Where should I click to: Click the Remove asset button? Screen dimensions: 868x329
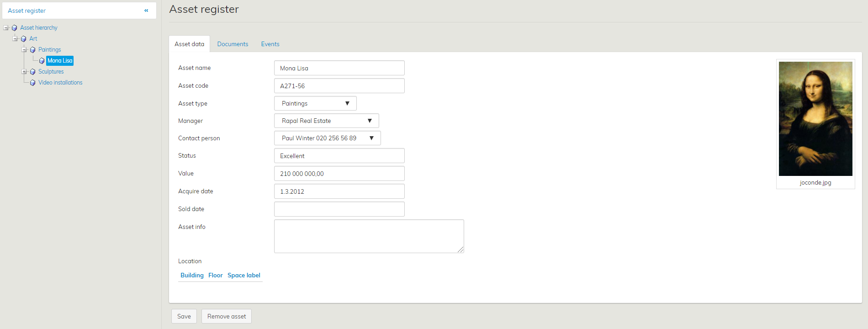click(x=227, y=316)
